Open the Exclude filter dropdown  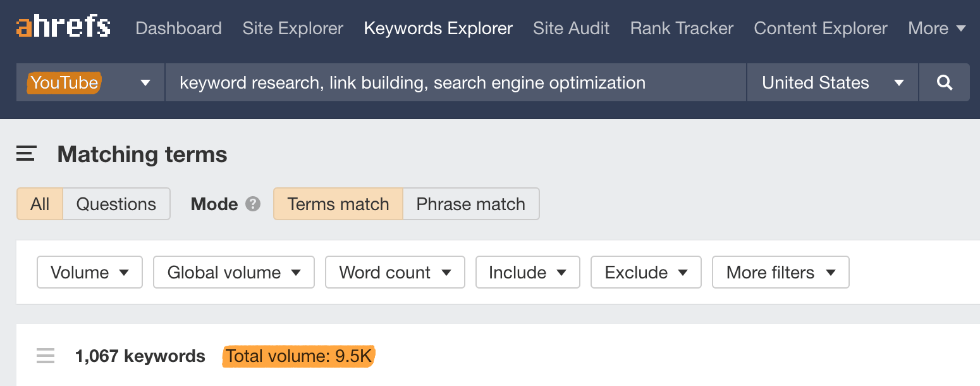point(646,272)
